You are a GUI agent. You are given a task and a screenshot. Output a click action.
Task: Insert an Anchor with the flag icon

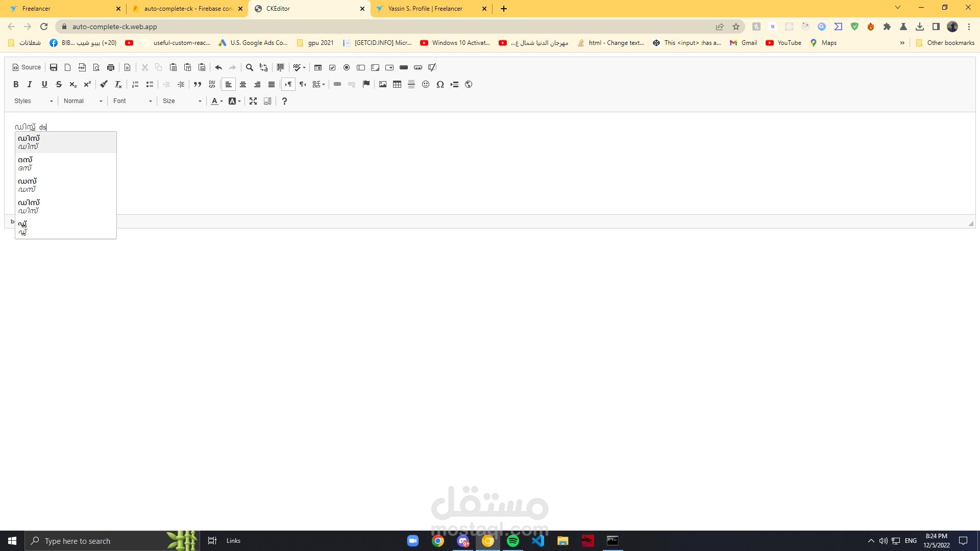click(x=366, y=84)
